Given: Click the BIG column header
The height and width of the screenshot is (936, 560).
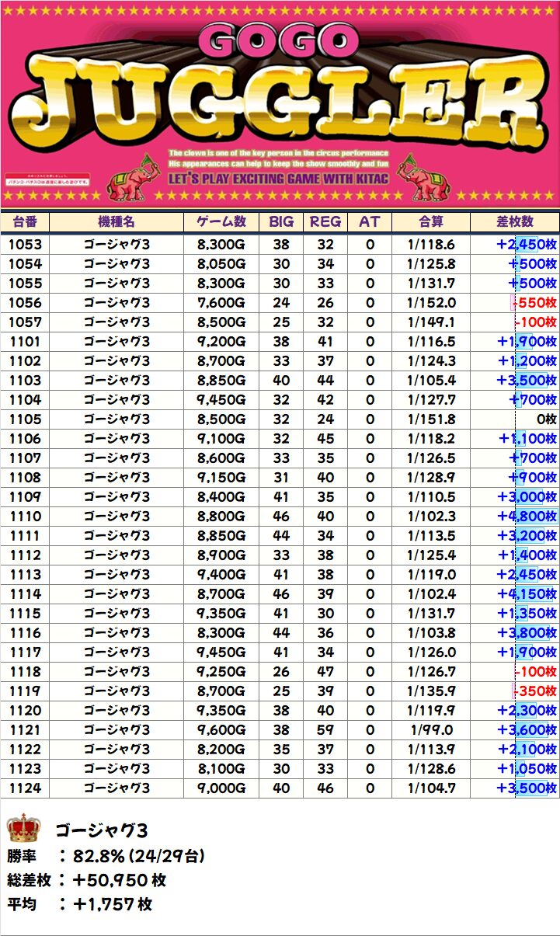Looking at the screenshot, I should click(x=281, y=221).
